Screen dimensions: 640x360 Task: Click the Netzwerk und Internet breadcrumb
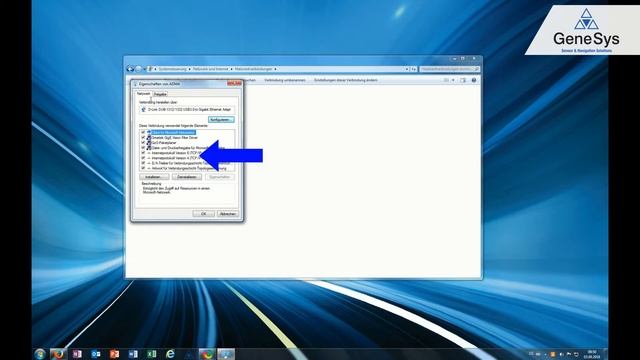tap(211, 69)
